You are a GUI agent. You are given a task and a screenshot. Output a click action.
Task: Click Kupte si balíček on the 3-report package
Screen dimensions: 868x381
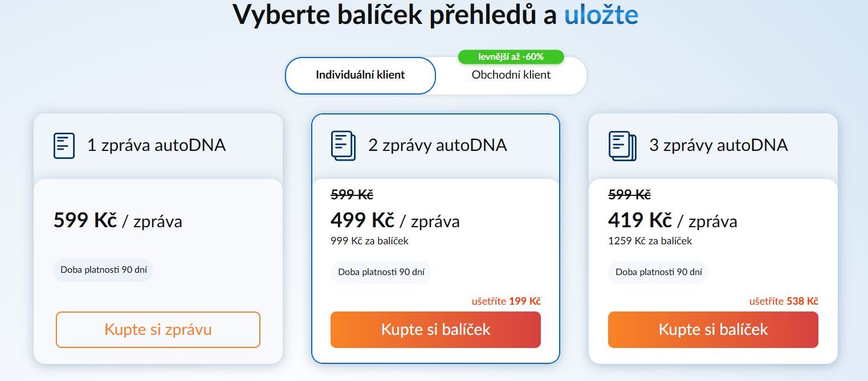pyautogui.click(x=713, y=330)
